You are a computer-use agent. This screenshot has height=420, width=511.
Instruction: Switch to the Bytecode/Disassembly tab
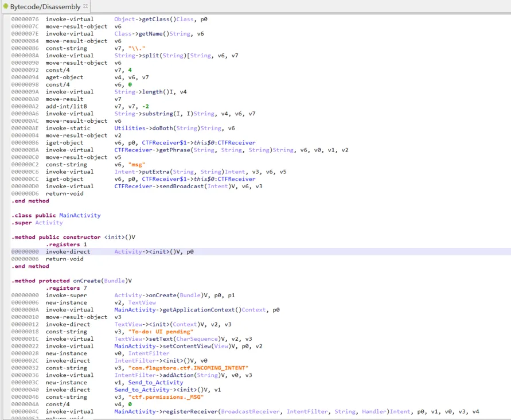[x=45, y=6]
